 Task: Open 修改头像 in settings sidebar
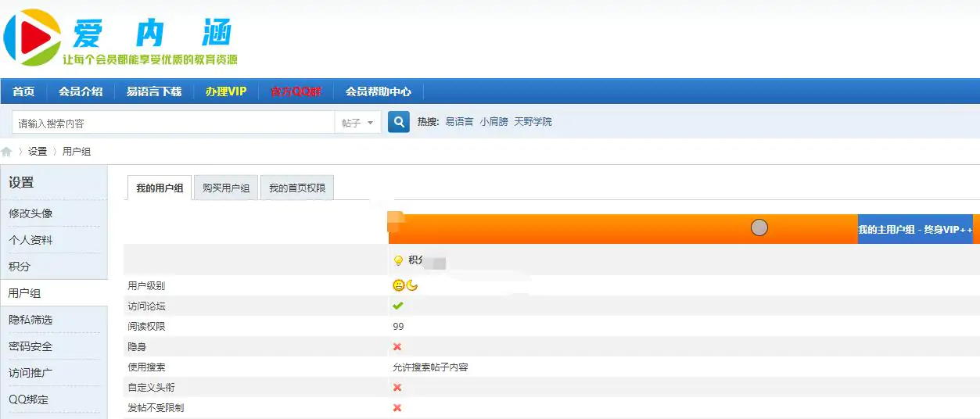[31, 213]
